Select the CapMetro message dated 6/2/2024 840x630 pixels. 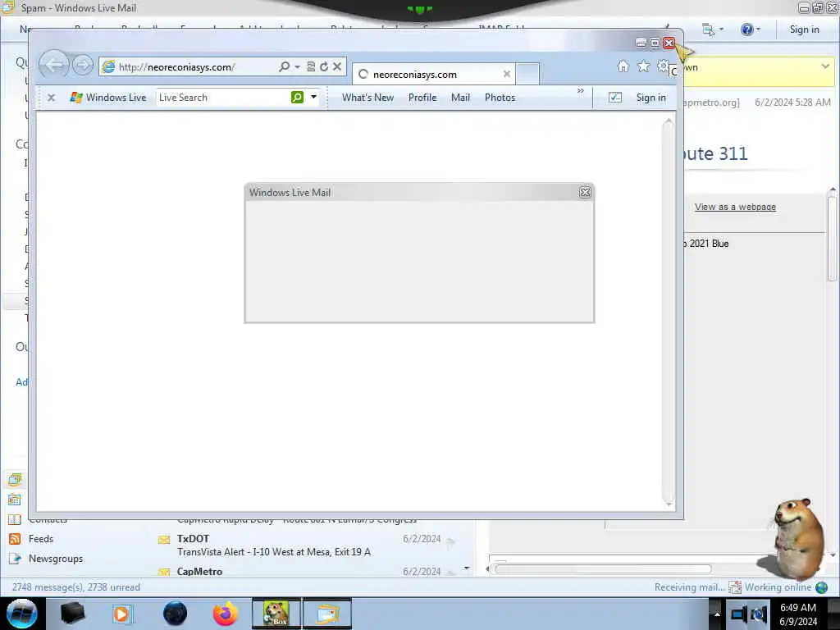tap(308, 571)
